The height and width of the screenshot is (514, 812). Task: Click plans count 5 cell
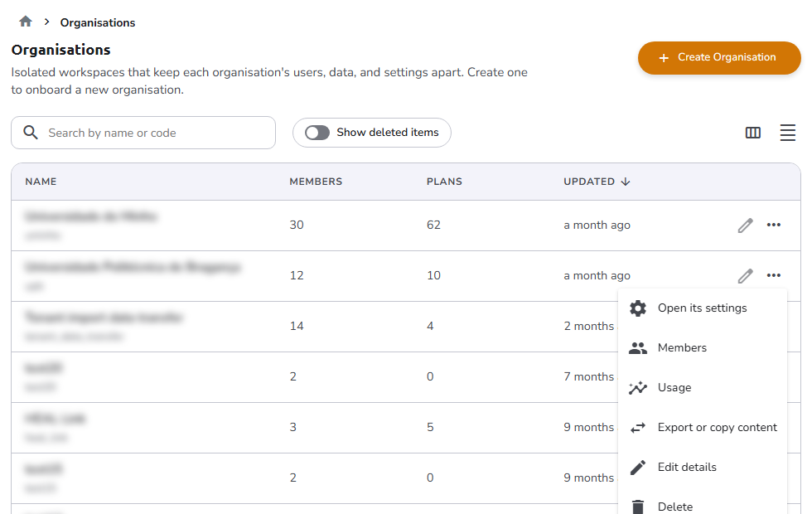click(x=430, y=427)
